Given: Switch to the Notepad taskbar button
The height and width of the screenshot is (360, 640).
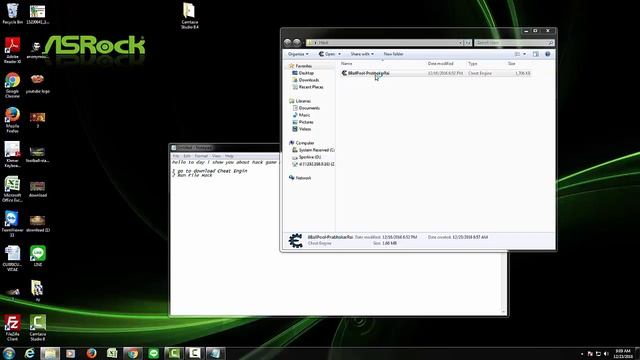Looking at the screenshot, I should pyautogui.click(x=216, y=353).
